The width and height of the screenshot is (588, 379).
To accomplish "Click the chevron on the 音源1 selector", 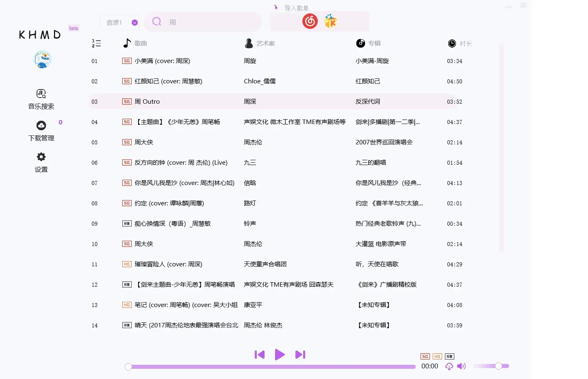I will [x=134, y=22].
